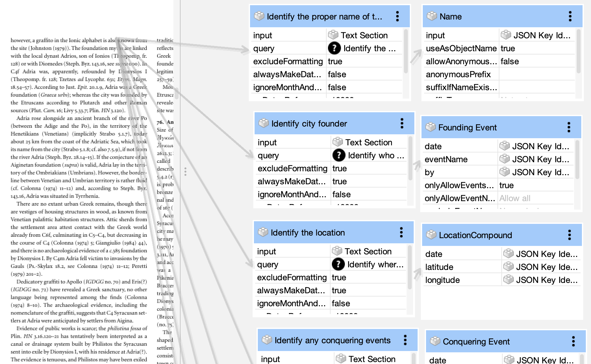
Task: Open the options dropdown on Identify city founder
Action: (x=402, y=123)
